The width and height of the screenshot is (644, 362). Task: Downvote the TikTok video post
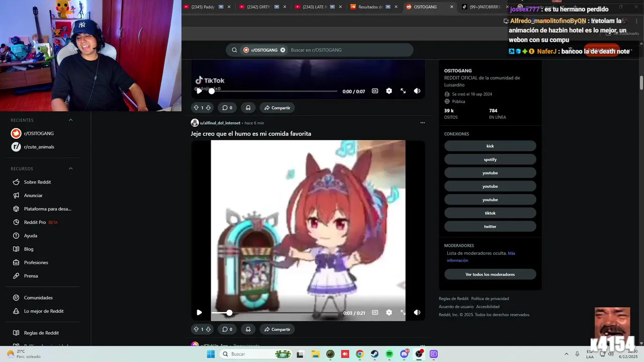pyautogui.click(x=208, y=108)
